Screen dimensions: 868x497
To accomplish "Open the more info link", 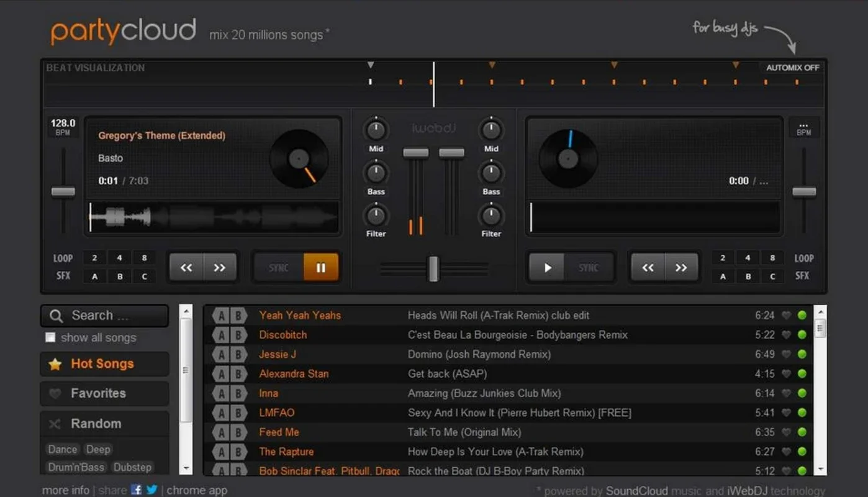I will (66, 490).
